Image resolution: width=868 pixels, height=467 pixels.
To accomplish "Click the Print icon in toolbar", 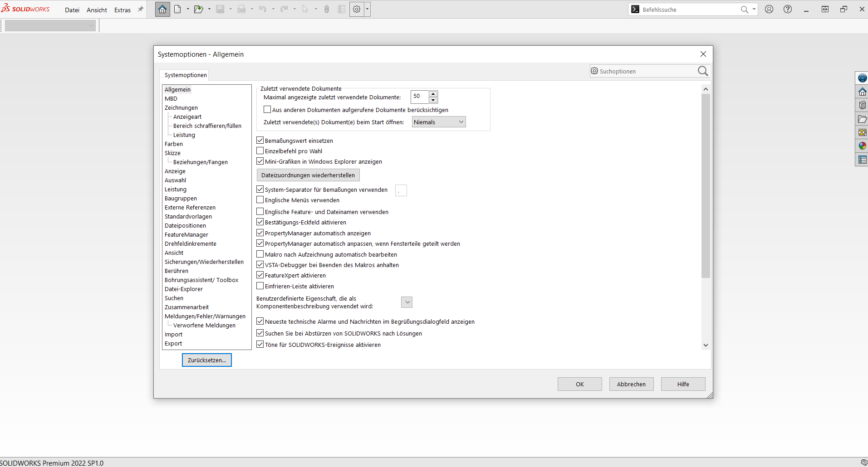I will coord(241,9).
